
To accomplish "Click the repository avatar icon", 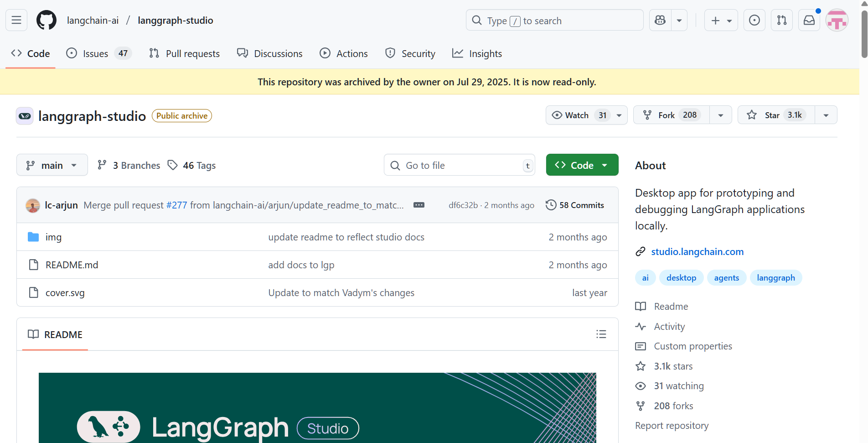I will point(25,116).
